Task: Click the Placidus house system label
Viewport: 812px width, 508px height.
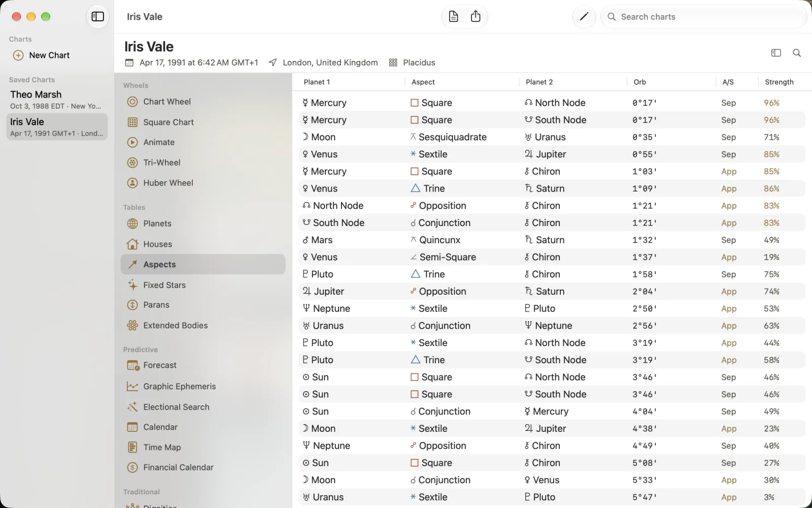Action: coord(419,62)
